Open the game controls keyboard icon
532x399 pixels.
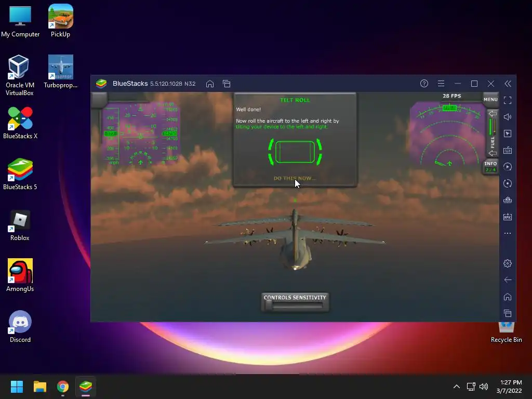pos(507,150)
